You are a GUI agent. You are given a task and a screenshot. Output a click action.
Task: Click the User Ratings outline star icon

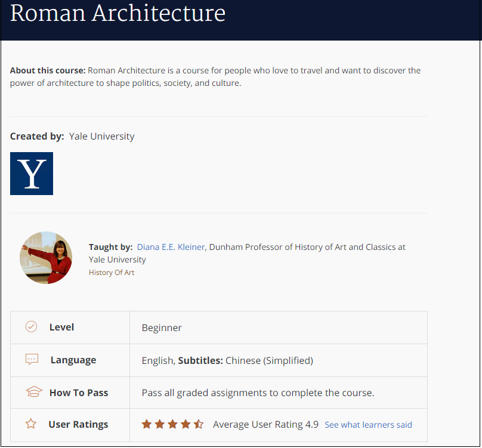(x=31, y=424)
